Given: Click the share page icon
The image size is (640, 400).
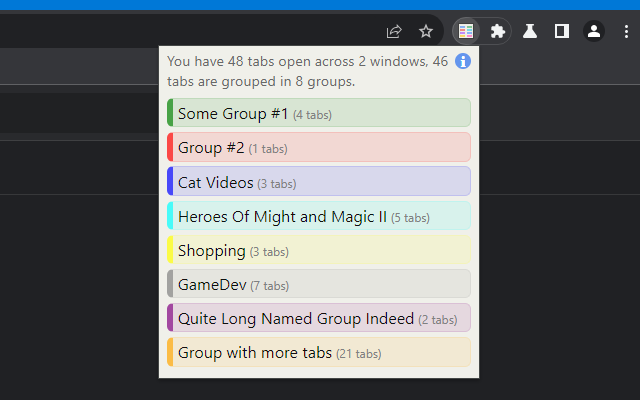Looking at the screenshot, I should [394, 31].
